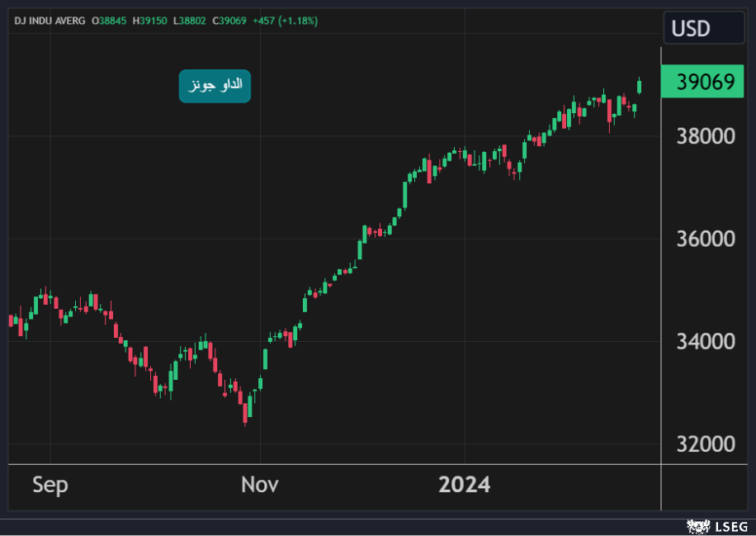The width and height of the screenshot is (756, 536).
Task: Select the 2024 label on time axis
Action: 464,485
